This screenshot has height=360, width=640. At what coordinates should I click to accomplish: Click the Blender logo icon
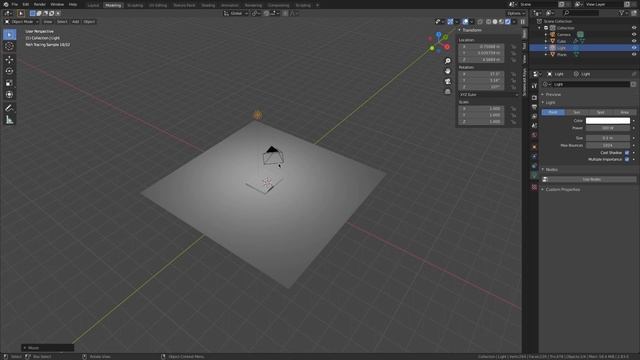tap(6, 4)
